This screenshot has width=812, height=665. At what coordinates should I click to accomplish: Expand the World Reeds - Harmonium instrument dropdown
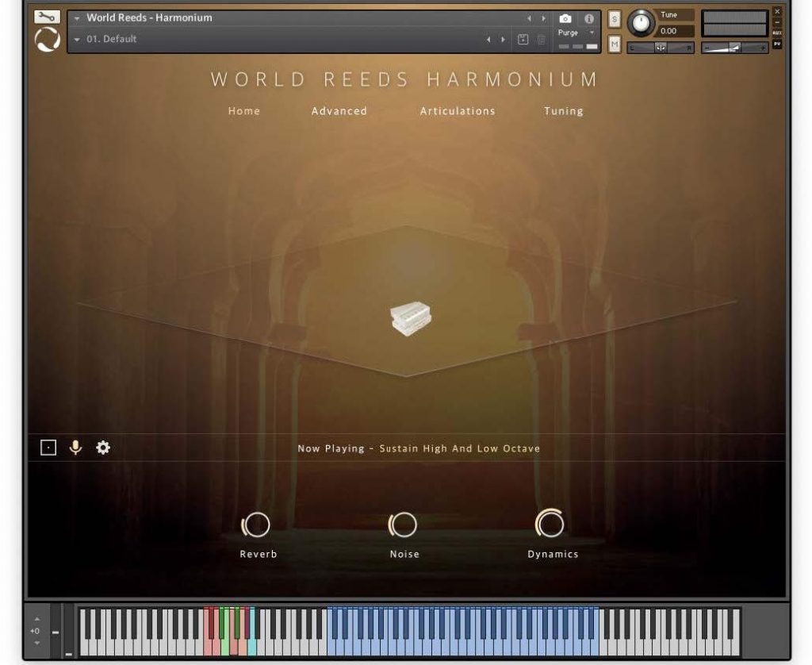(77, 18)
